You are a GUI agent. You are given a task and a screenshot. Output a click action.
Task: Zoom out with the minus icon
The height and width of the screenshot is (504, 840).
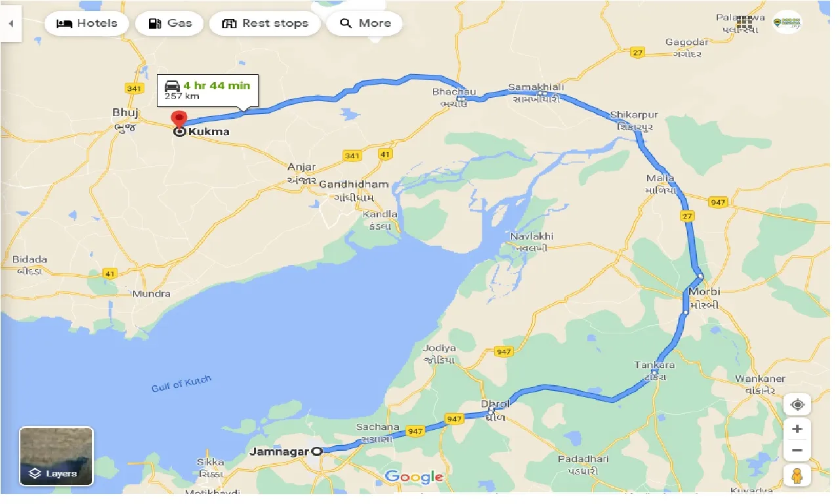[797, 450]
